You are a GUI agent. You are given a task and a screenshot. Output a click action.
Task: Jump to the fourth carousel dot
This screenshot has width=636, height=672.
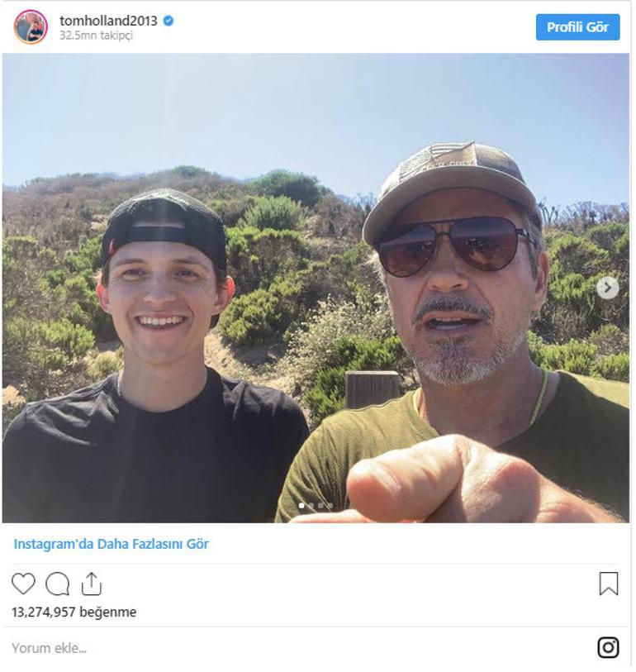point(330,506)
